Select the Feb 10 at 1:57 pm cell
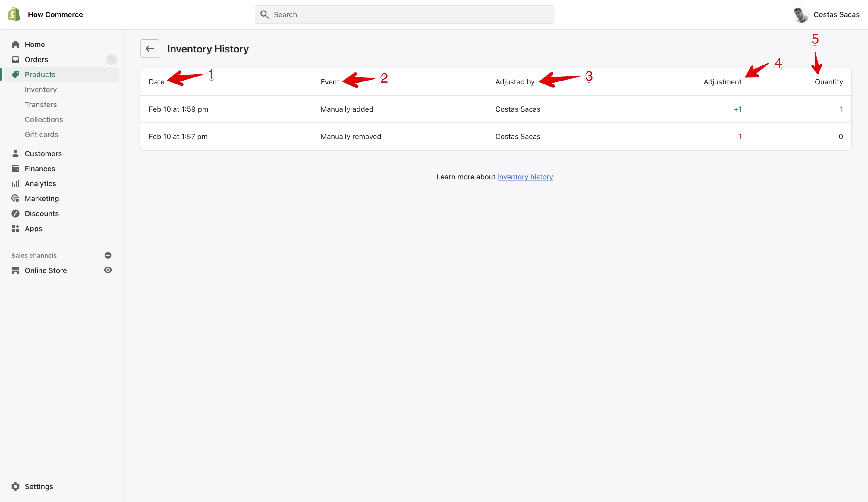Viewport: 868px width, 502px height. click(178, 137)
